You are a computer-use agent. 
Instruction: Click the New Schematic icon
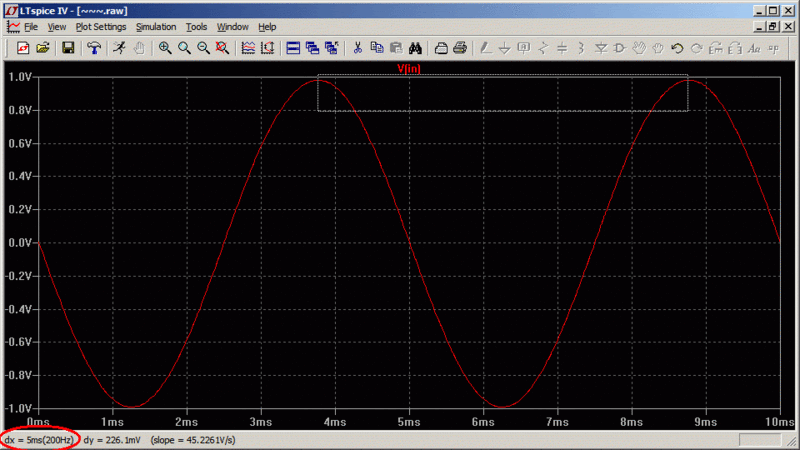coord(22,47)
